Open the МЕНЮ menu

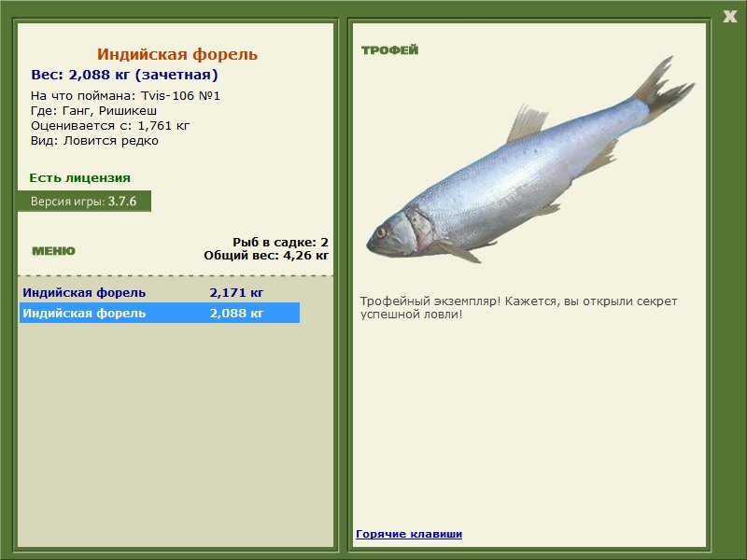53,251
